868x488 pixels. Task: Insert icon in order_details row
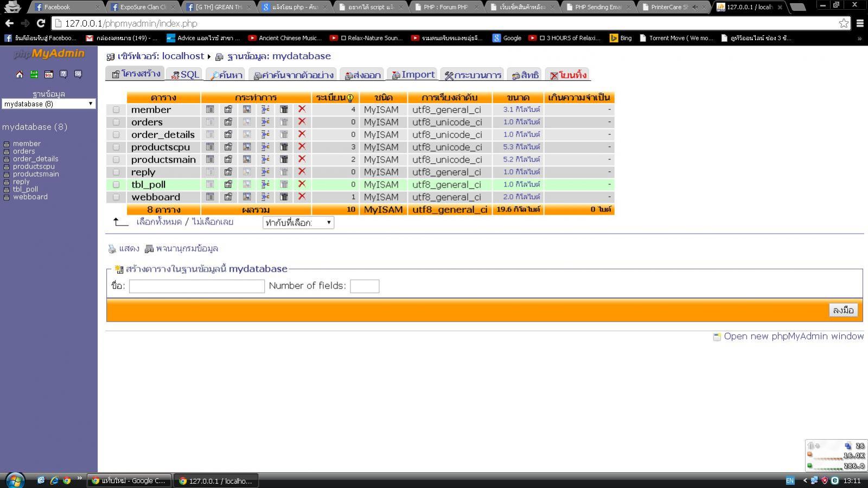click(x=265, y=134)
